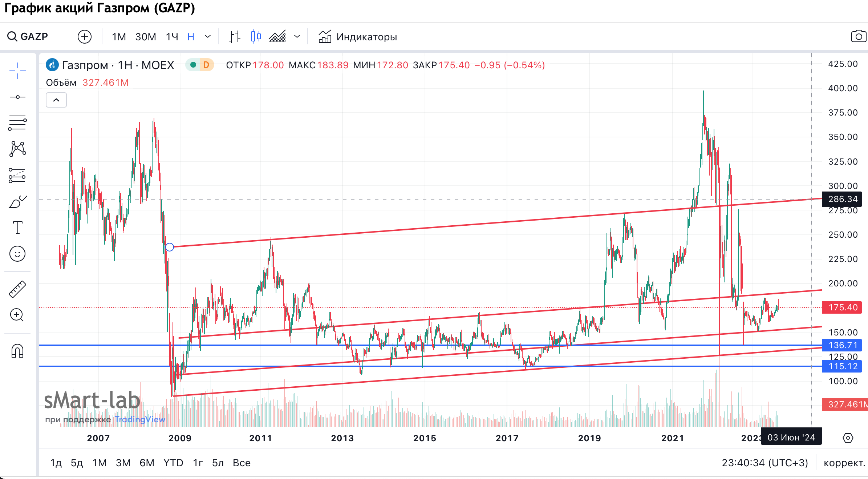Select the XABCD pattern tool

point(17,149)
